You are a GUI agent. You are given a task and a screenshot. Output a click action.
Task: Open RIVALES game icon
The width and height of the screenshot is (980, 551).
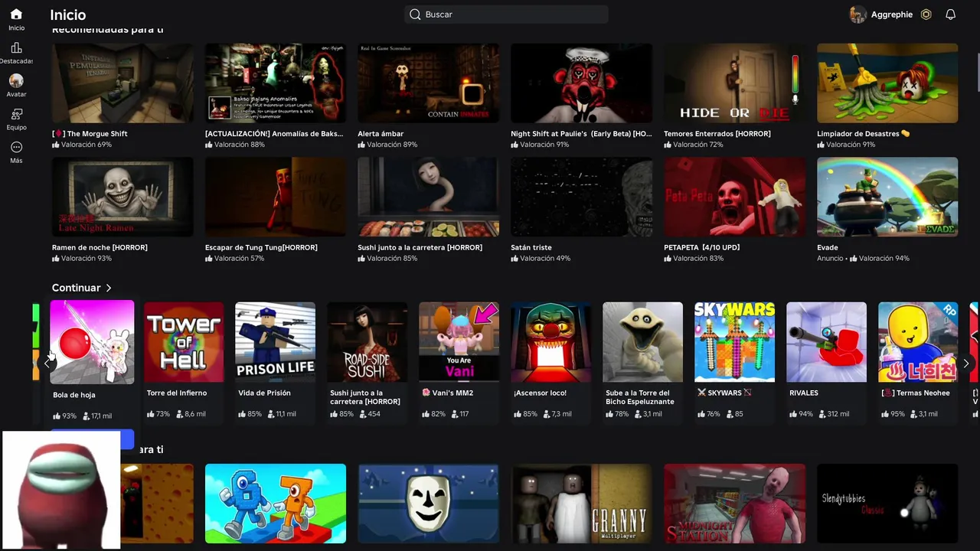[827, 342]
